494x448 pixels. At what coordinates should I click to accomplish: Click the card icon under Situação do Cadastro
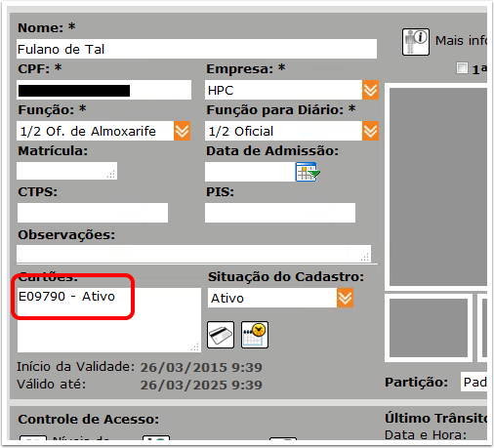click(x=221, y=335)
